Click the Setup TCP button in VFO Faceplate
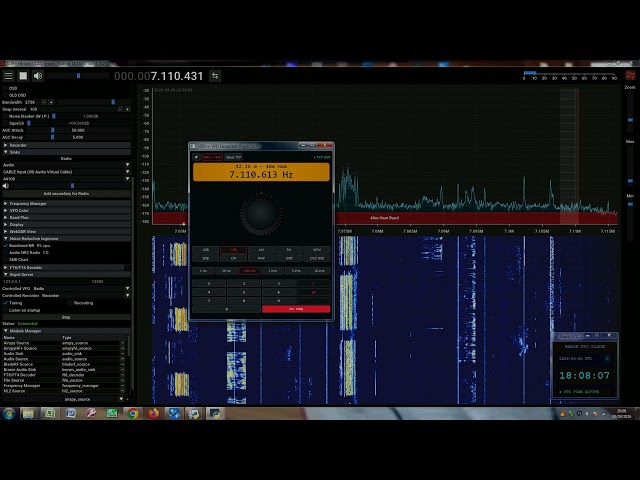The image size is (640, 480). pos(233,157)
